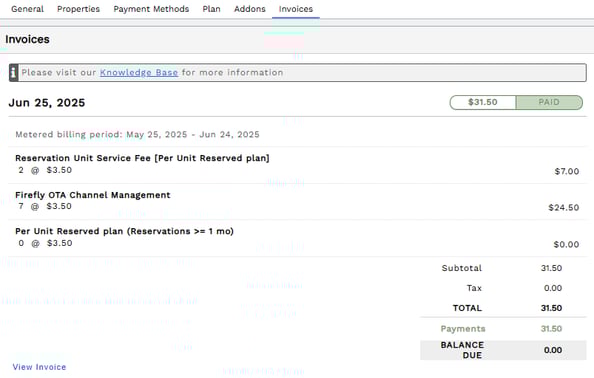This screenshot has height=378, width=594.
Task: Click the $24.50 line amount
Action: point(564,208)
